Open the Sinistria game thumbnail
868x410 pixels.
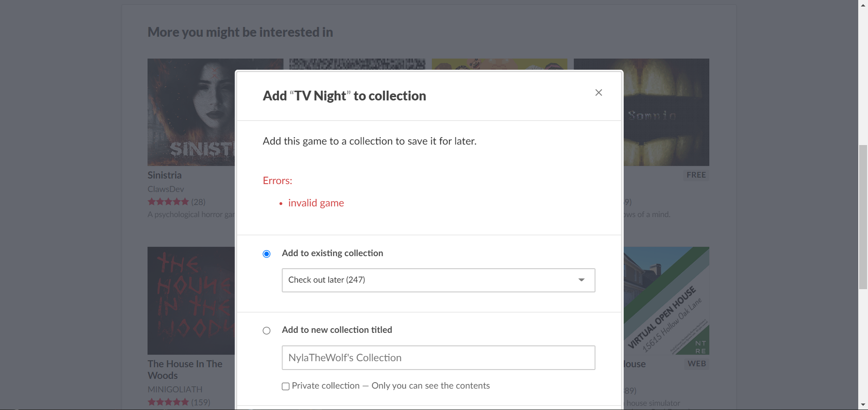191,112
